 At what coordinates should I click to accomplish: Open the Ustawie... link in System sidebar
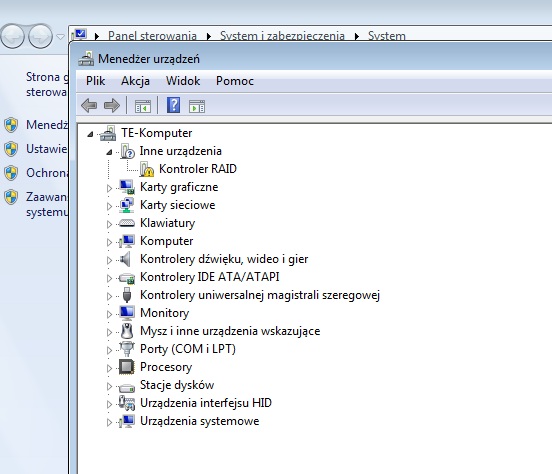(x=46, y=149)
